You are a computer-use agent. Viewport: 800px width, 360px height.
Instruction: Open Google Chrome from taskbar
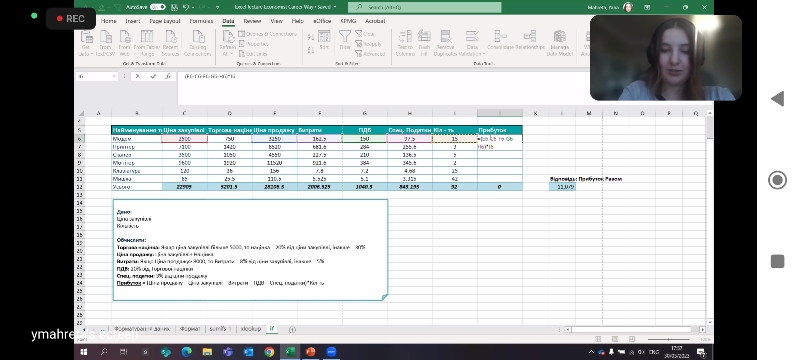click(269, 352)
